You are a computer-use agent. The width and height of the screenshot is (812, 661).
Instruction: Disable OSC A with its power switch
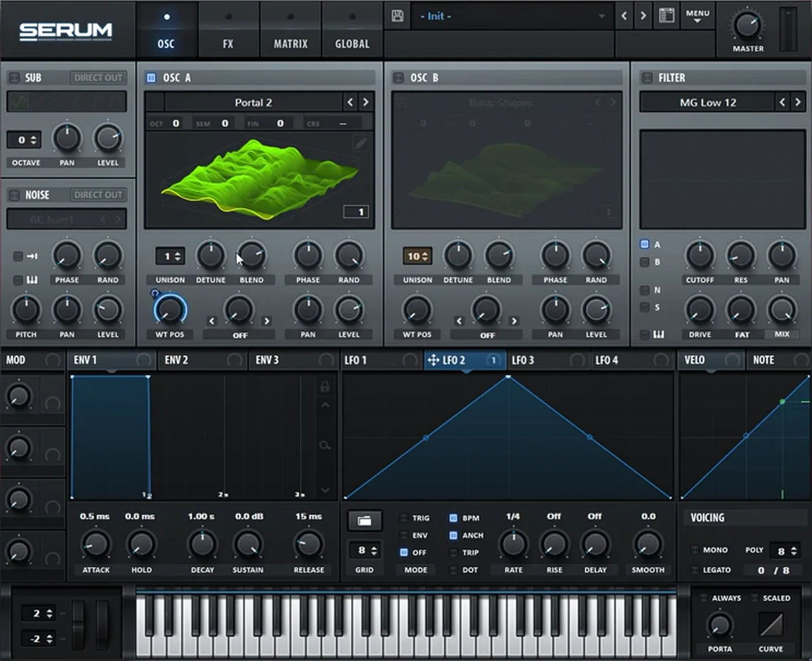click(x=151, y=77)
